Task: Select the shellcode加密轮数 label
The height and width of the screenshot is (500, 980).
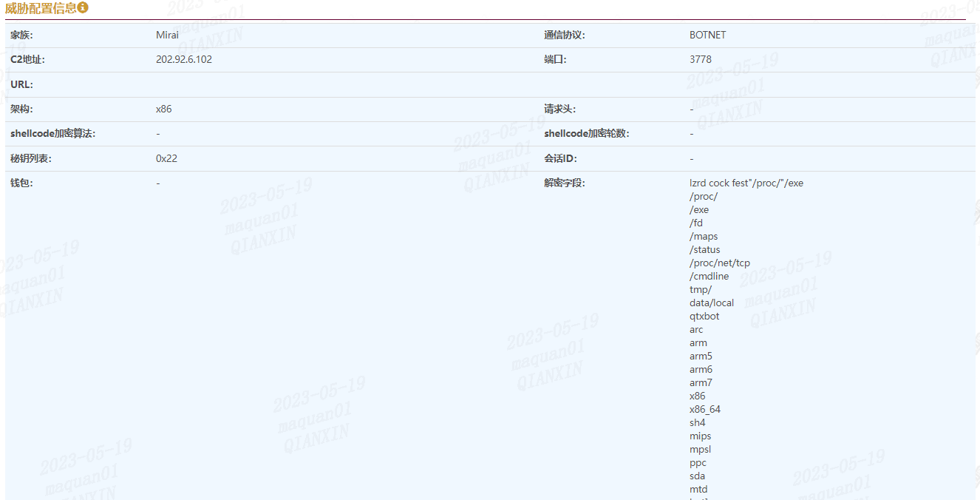Action: click(587, 134)
